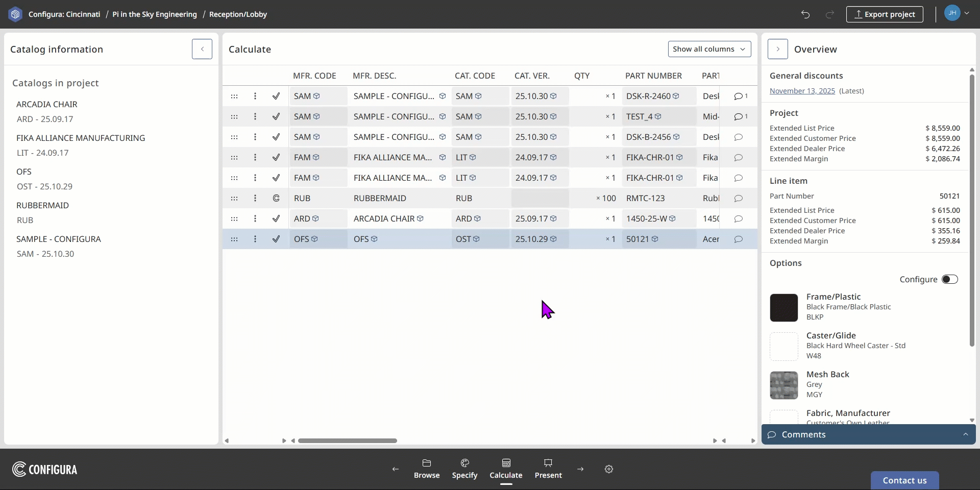The height and width of the screenshot is (490, 980).
Task: Open the JH user avatar menu
Action: click(952, 13)
